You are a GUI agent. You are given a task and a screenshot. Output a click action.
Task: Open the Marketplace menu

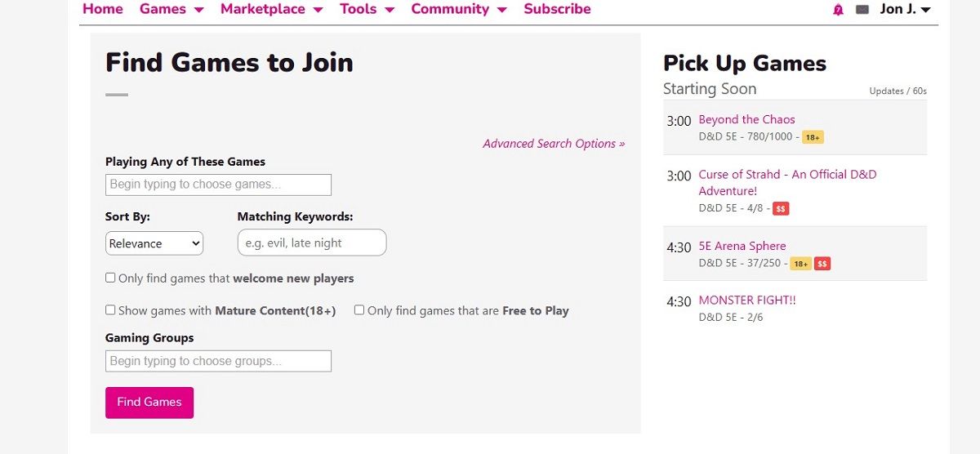click(271, 10)
